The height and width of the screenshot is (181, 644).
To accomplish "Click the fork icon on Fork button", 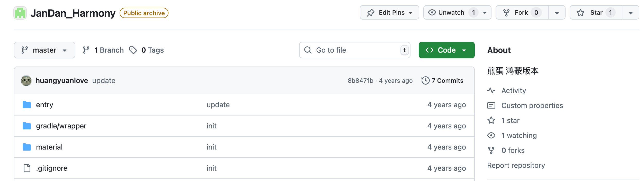I will [x=506, y=13].
